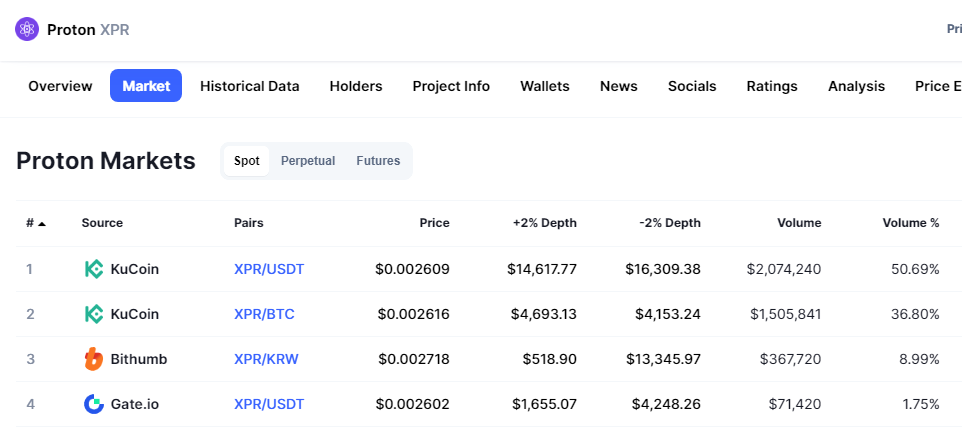
Task: Click the -2% depth value $16,309.38
Action: [663, 269]
